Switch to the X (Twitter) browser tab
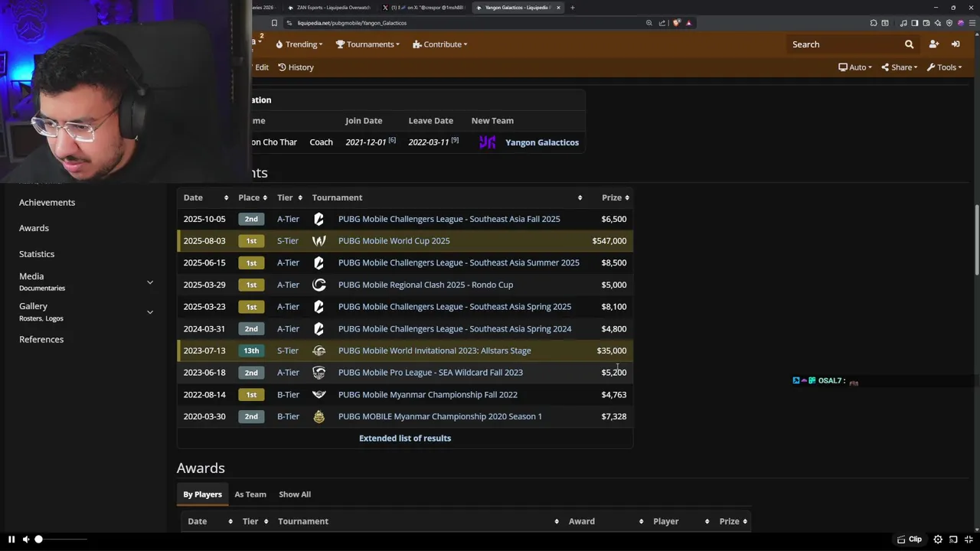The height and width of the screenshot is (551, 980). pyautogui.click(x=423, y=8)
